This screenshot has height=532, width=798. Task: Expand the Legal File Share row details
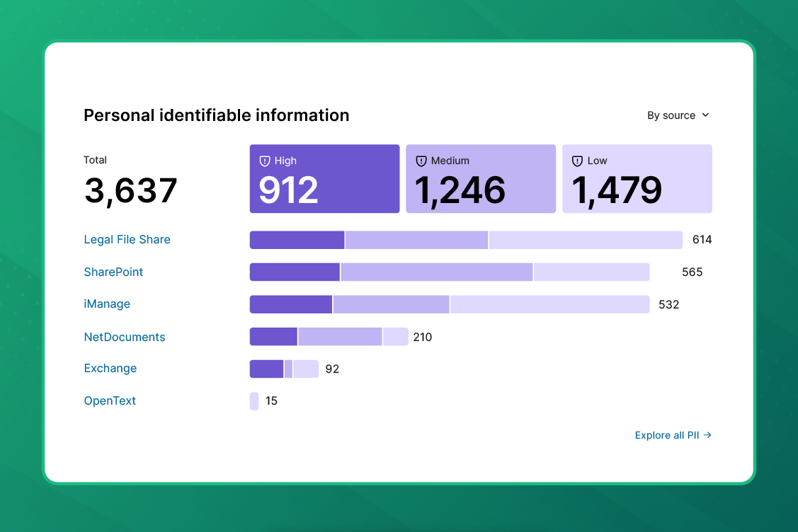[127, 240]
